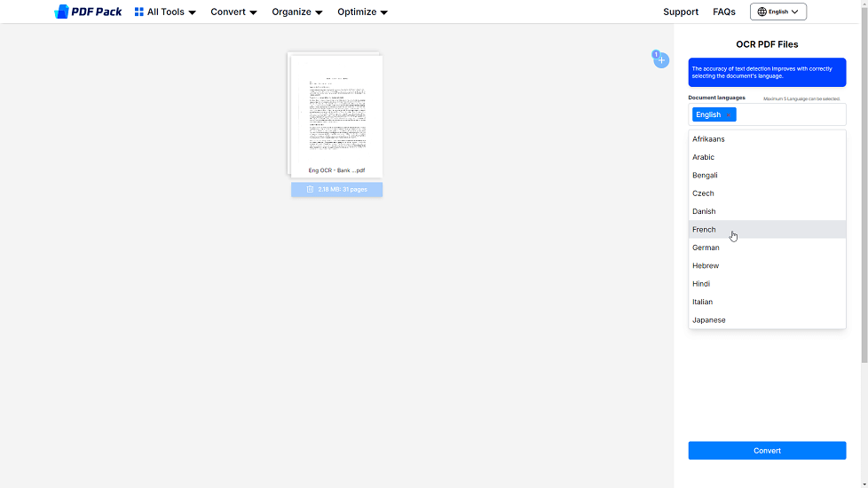Click the PDF Pack logo
This screenshot has width=868, height=488.
click(88, 12)
